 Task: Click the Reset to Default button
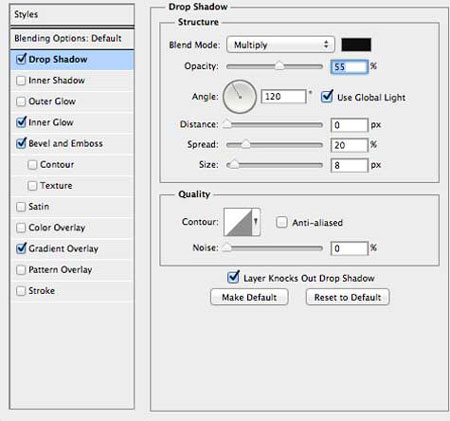pos(347,297)
